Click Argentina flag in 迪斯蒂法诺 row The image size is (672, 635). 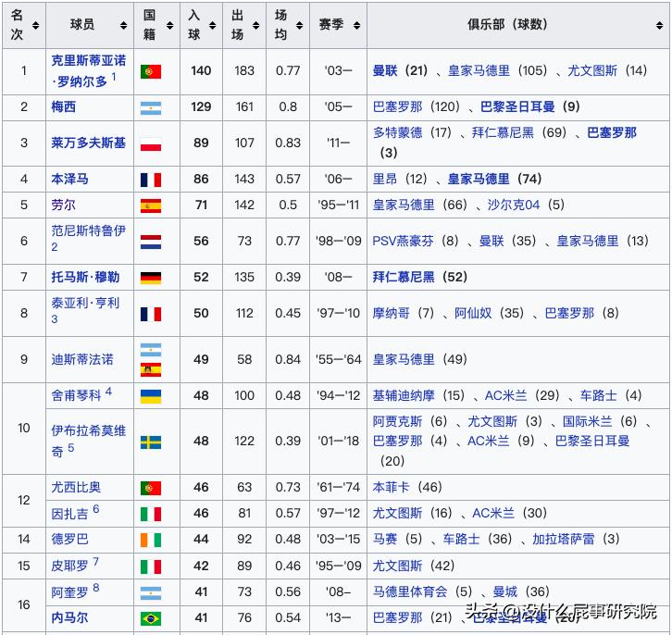point(151,350)
